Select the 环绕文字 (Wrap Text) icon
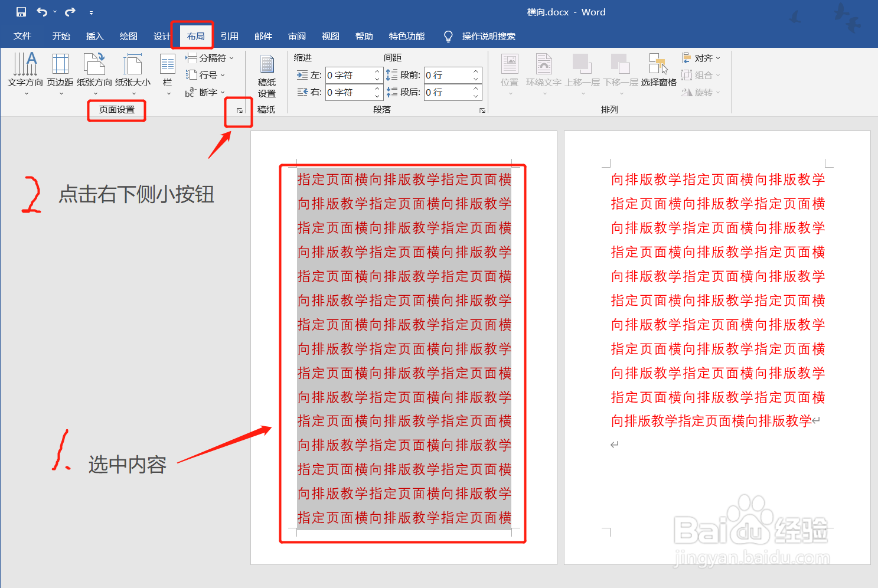878x588 pixels. (543, 71)
